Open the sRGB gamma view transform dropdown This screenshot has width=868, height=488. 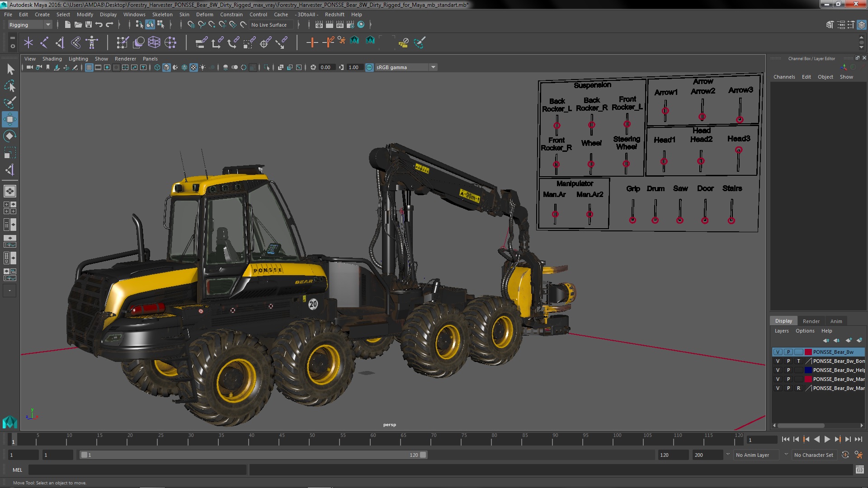(406, 67)
